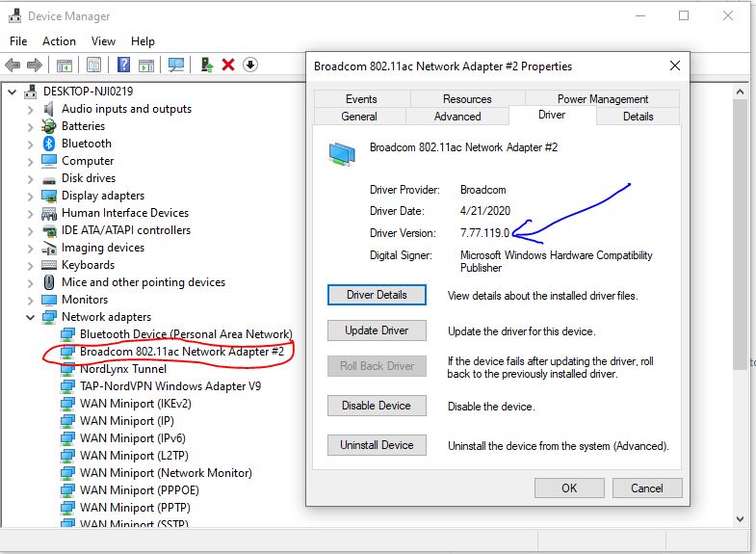Click the IDE ATA/ATAPI controllers icon
The height and width of the screenshot is (554, 756).
49,230
